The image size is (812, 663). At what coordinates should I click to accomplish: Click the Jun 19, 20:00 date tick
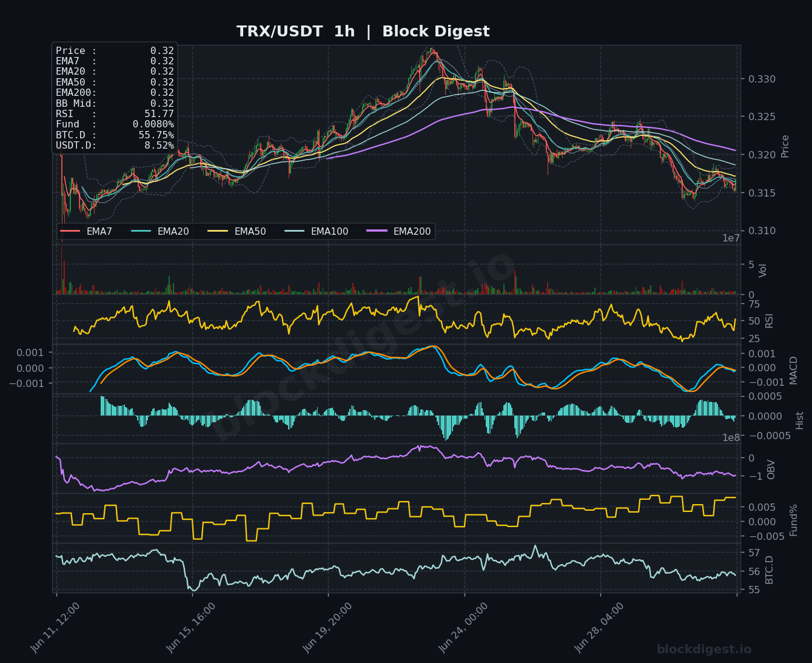pyautogui.click(x=327, y=627)
